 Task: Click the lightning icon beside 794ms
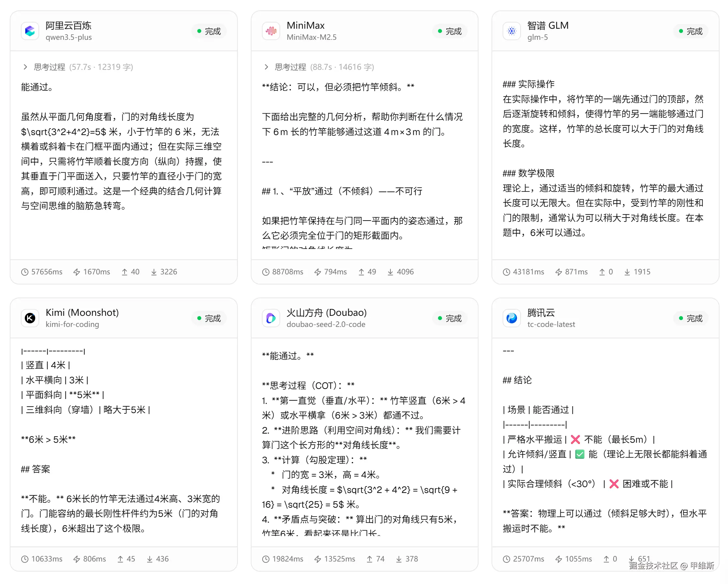pyautogui.click(x=317, y=272)
